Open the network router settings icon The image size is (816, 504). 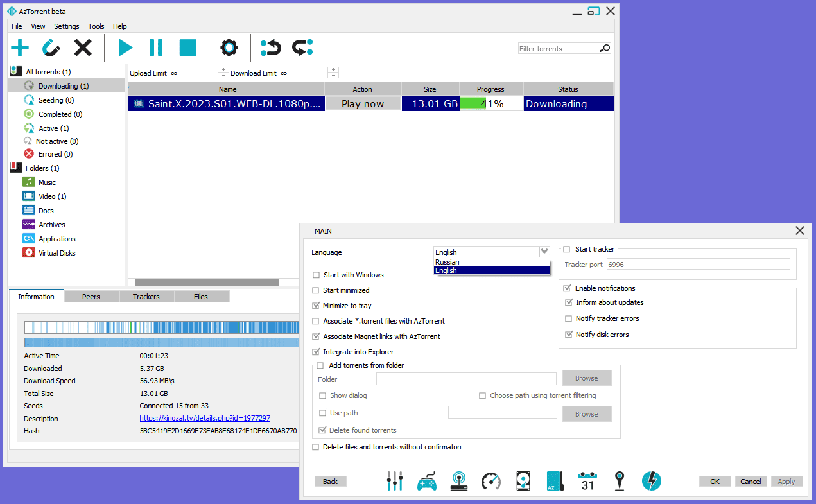459,481
